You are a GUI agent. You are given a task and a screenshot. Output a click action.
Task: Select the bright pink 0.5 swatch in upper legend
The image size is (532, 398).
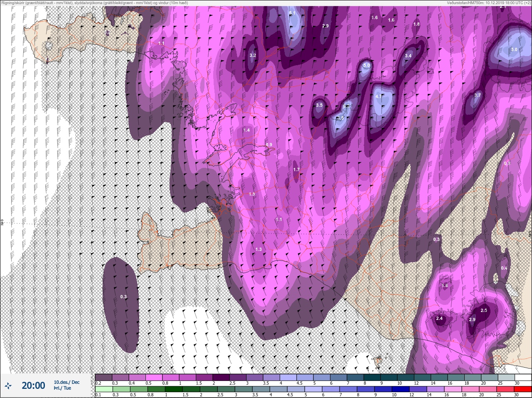point(154,377)
